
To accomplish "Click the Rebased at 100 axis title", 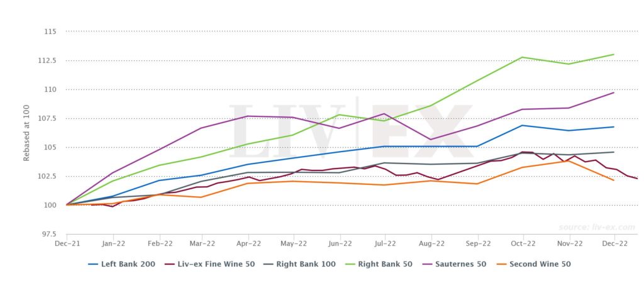I will point(26,133).
